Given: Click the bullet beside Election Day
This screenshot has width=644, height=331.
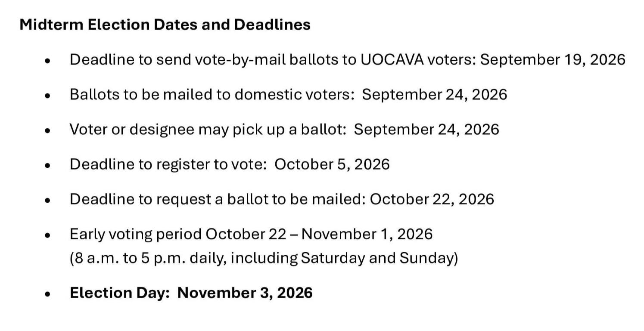Looking at the screenshot, I should click(x=48, y=294).
